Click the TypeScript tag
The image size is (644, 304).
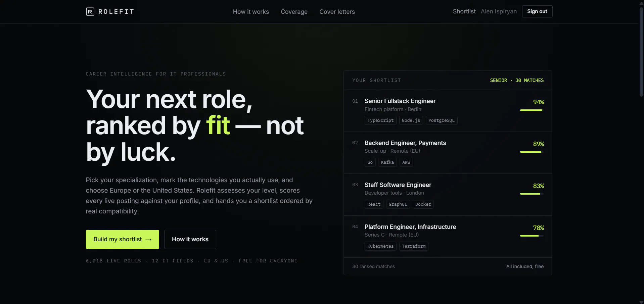[x=380, y=120]
